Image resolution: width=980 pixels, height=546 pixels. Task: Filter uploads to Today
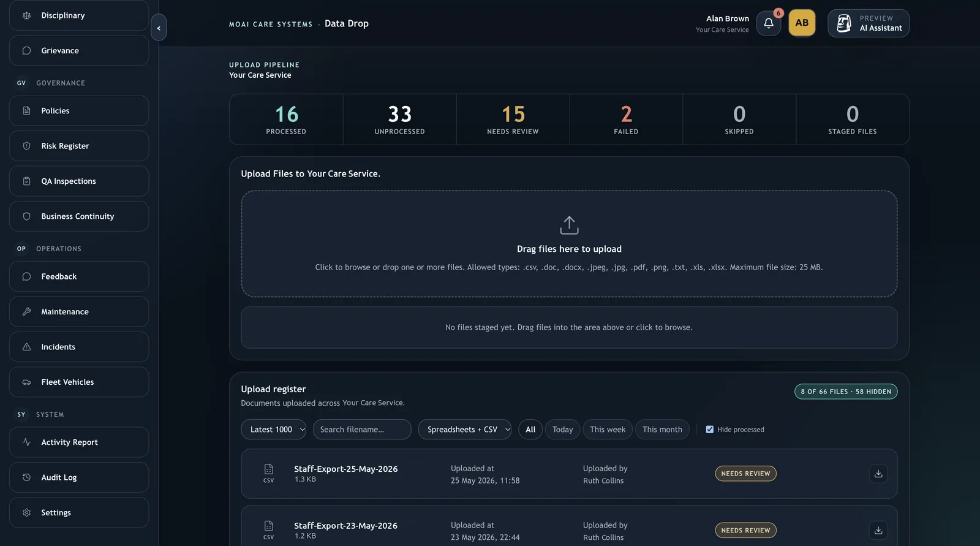562,430
